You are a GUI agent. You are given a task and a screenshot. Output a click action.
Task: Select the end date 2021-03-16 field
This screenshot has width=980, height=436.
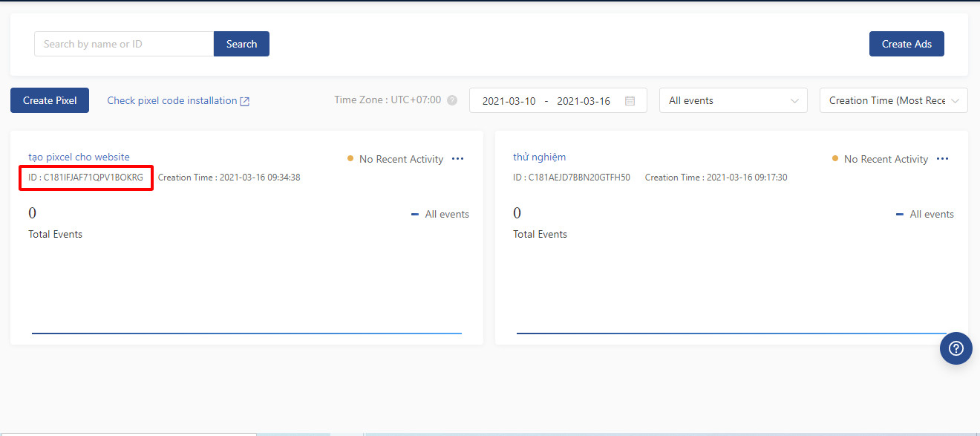pos(584,101)
